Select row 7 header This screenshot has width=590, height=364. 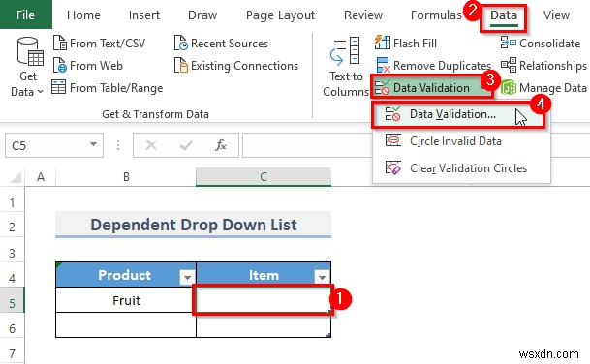pos(12,353)
